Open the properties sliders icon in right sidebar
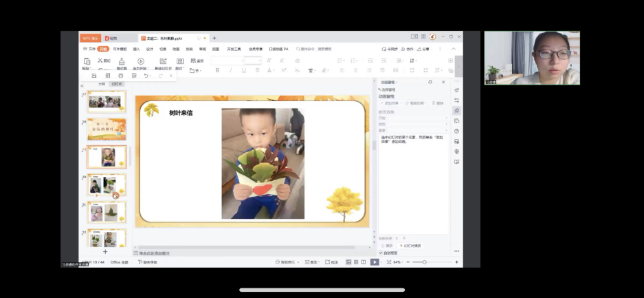This screenshot has height=298, width=644. tap(457, 100)
